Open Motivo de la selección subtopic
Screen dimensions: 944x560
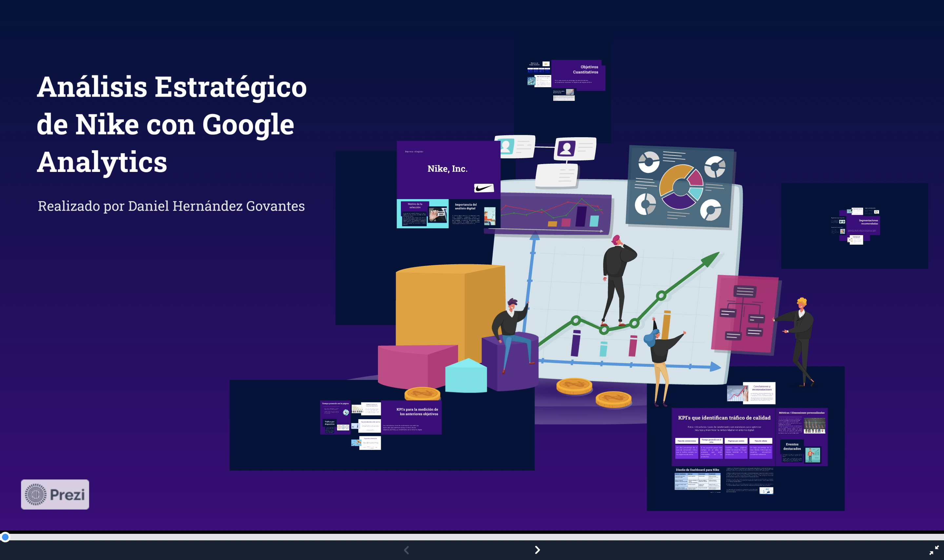423,214
